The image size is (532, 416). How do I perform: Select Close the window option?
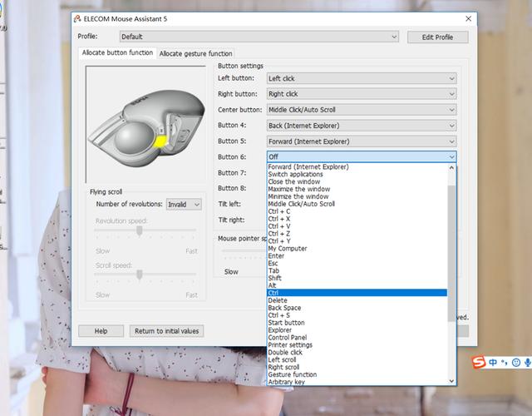coord(357,181)
